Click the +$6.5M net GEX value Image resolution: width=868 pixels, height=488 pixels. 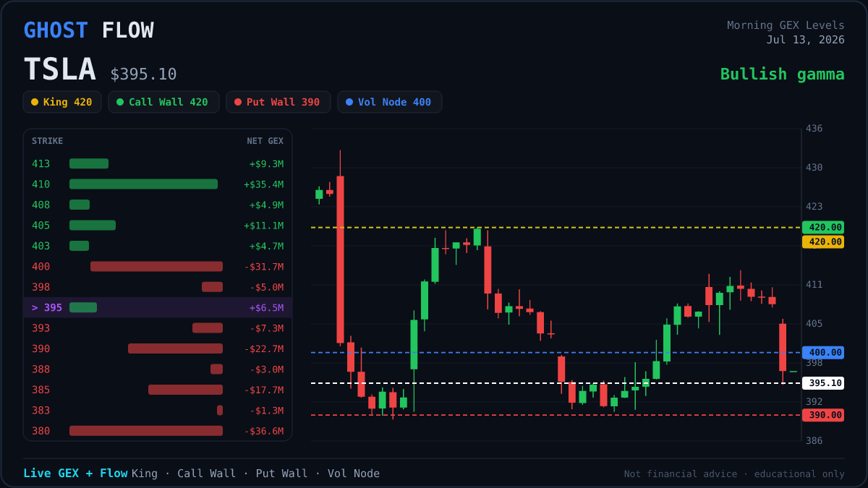click(x=266, y=307)
